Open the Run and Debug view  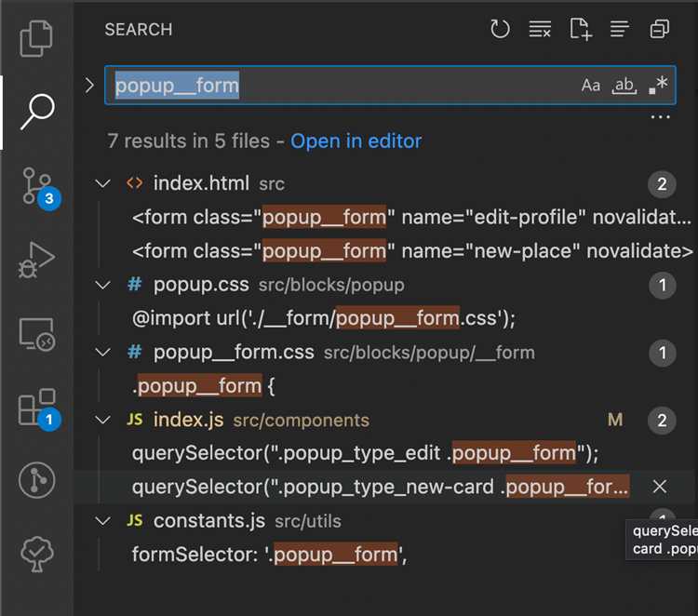[36, 259]
